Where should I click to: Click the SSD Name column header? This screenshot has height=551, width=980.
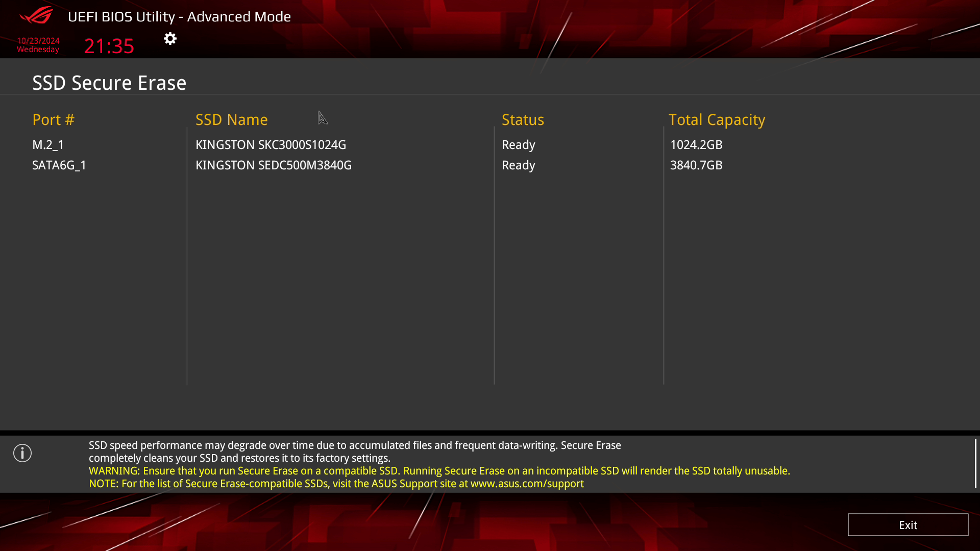pyautogui.click(x=232, y=119)
